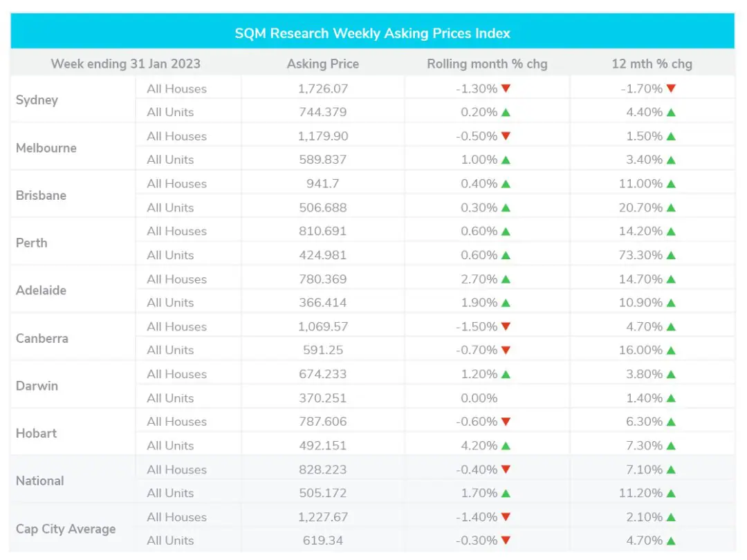This screenshot has height=560, width=747.
Task: Click Darwin houses asking price 674.233
Action: tap(323, 374)
